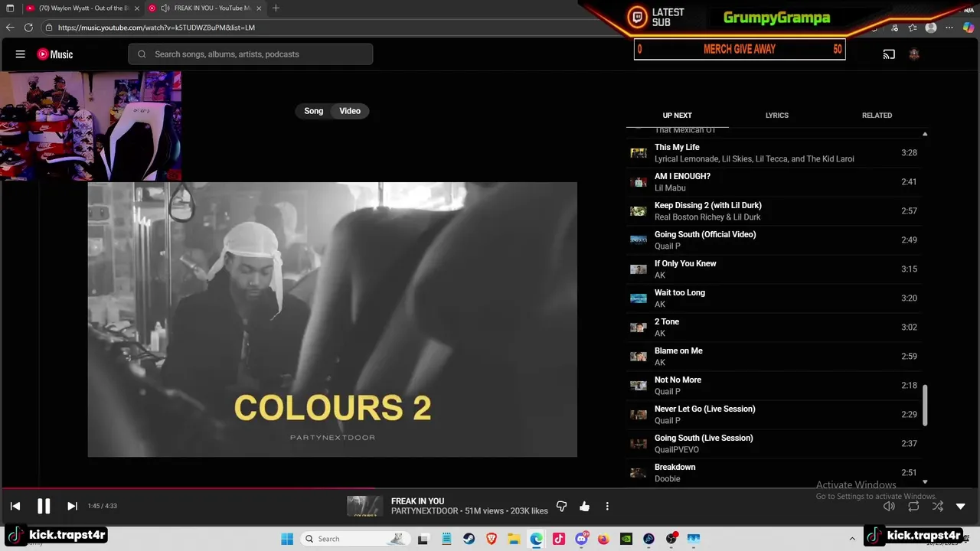Play AM I ENOUGH? by Lil Mabu
The image size is (980, 551).
pos(774,181)
